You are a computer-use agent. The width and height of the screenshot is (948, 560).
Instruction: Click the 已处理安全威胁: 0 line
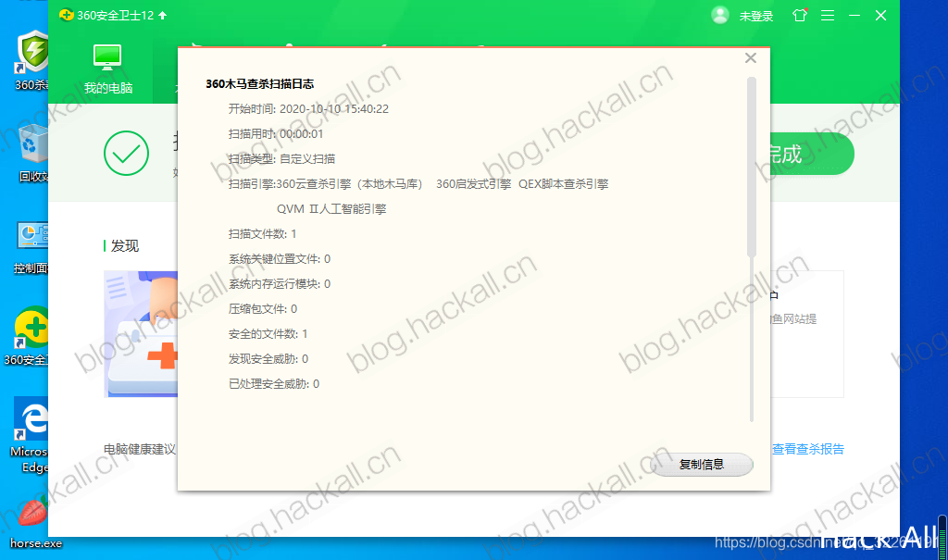point(274,384)
